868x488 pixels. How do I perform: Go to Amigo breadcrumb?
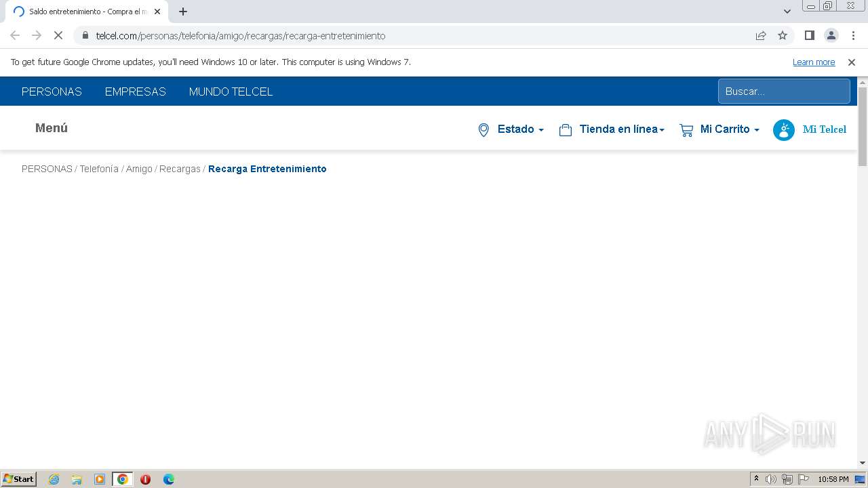(139, 169)
